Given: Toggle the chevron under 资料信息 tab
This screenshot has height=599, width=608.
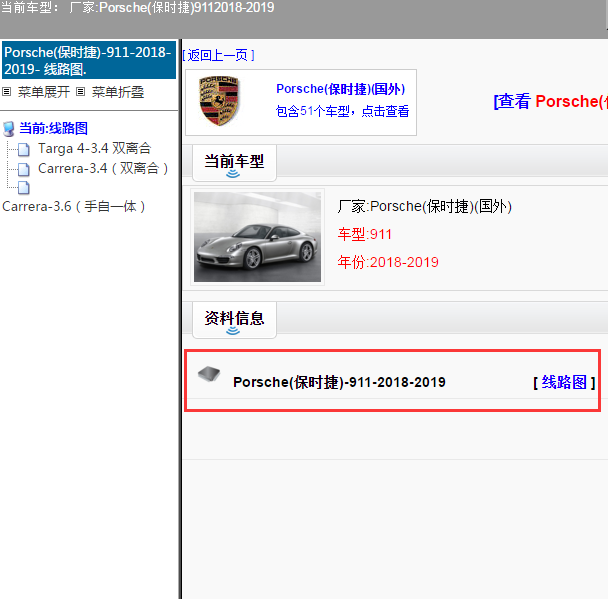Looking at the screenshot, I should click(233, 331).
